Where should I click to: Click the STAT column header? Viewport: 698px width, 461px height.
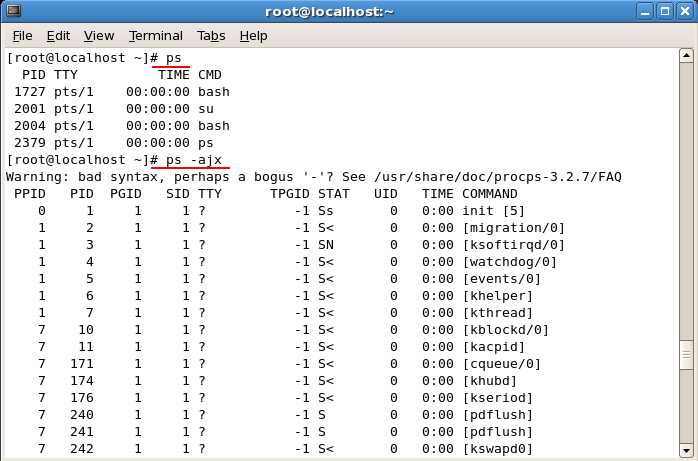(334, 194)
